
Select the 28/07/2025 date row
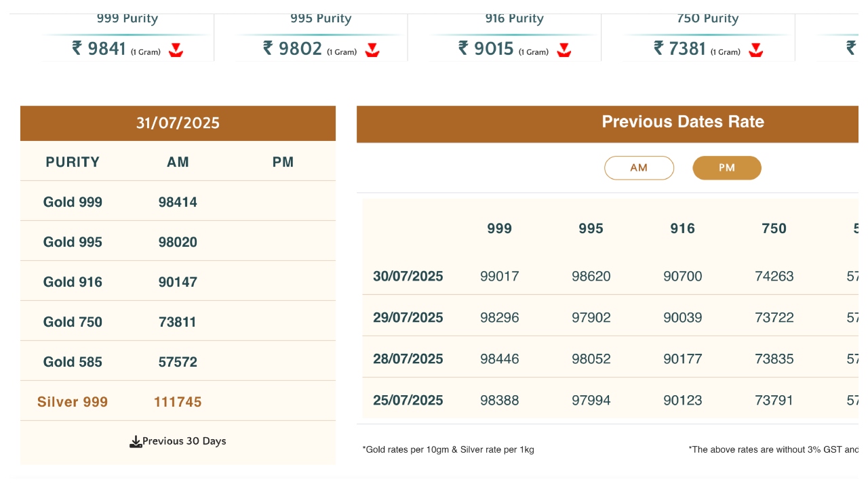point(408,359)
